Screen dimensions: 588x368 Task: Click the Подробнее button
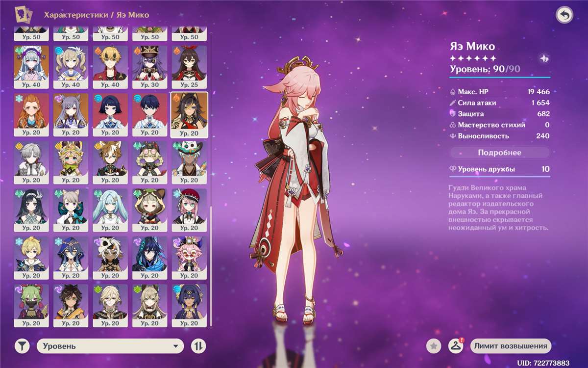(x=499, y=153)
